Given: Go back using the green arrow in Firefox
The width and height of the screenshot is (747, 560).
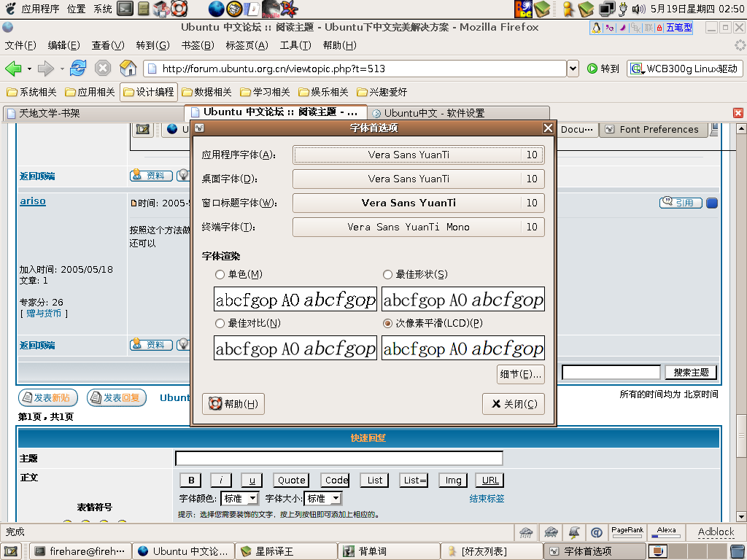Looking at the screenshot, I should tap(13, 69).
